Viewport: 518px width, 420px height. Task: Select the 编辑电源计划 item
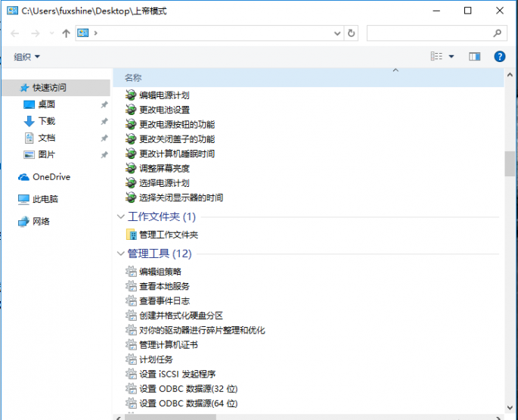[x=164, y=95]
